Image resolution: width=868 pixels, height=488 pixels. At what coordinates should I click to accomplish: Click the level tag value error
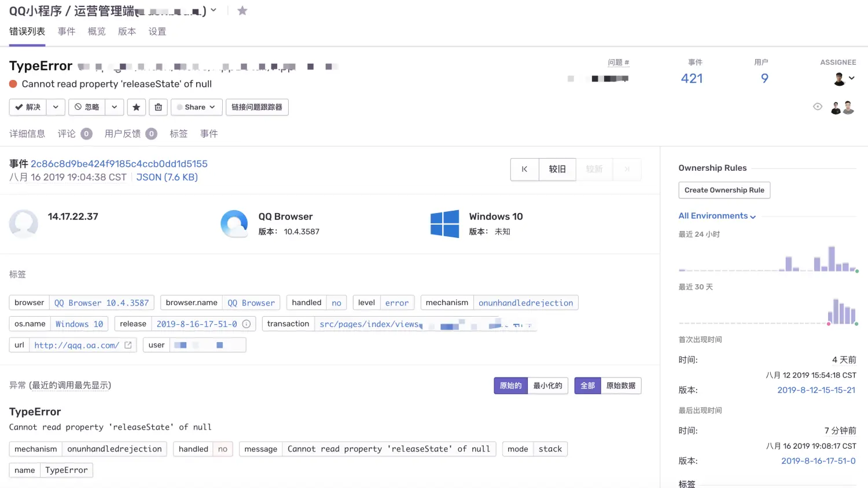[x=397, y=303]
